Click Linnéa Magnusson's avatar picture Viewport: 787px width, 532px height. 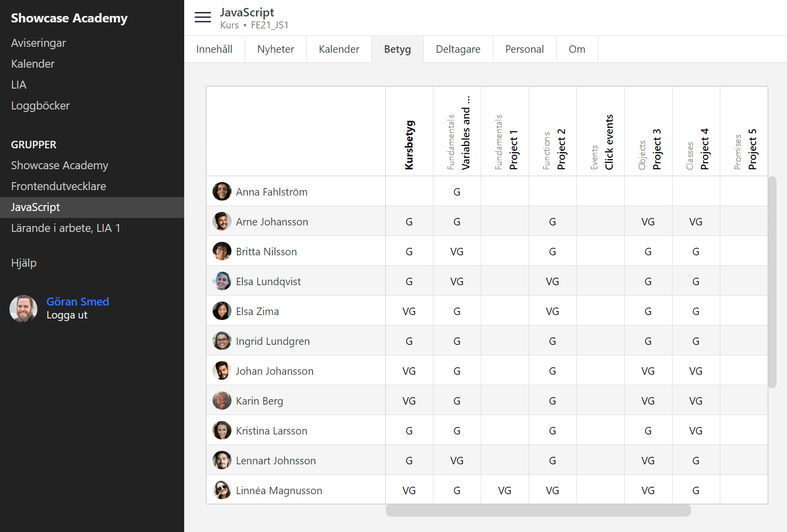click(222, 490)
